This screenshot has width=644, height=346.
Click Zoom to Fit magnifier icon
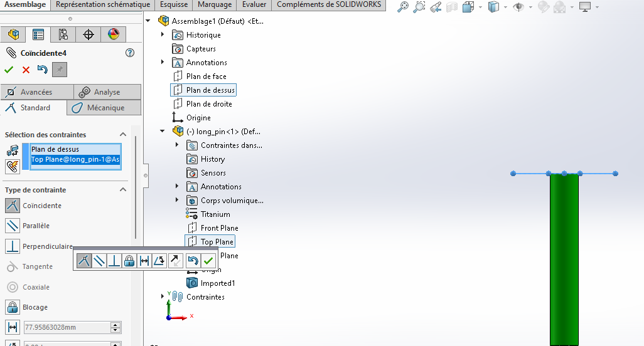[x=403, y=8]
